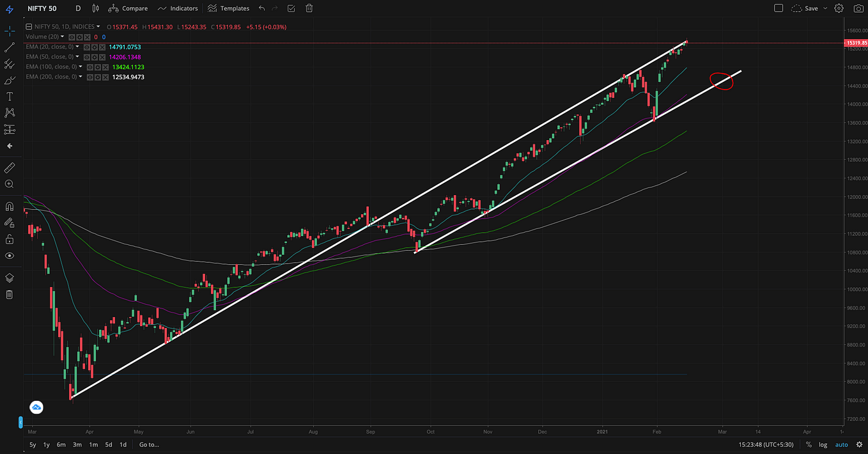The height and width of the screenshot is (454, 868).
Task: Toggle hide all drawings eye icon
Action: click(x=10, y=256)
